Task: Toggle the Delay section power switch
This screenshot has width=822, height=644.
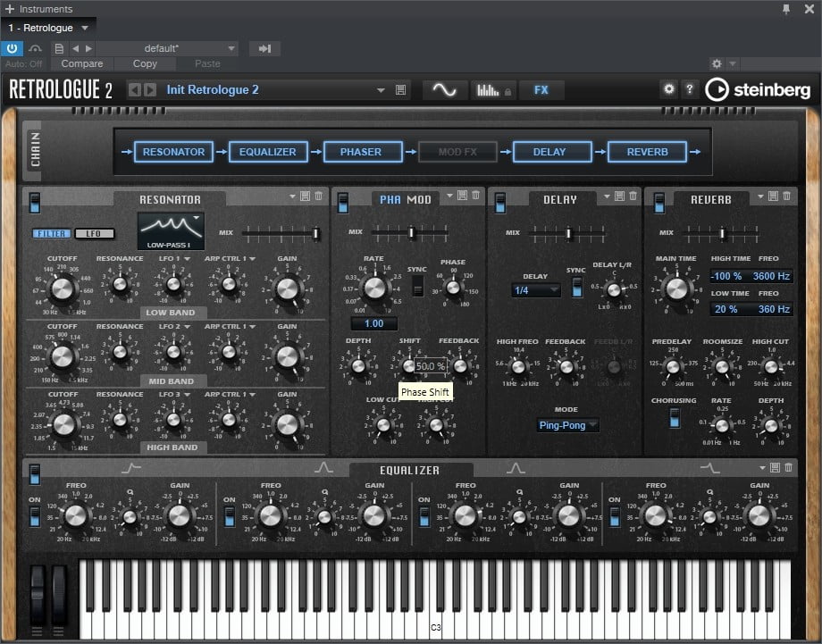Action: pyautogui.click(x=500, y=203)
